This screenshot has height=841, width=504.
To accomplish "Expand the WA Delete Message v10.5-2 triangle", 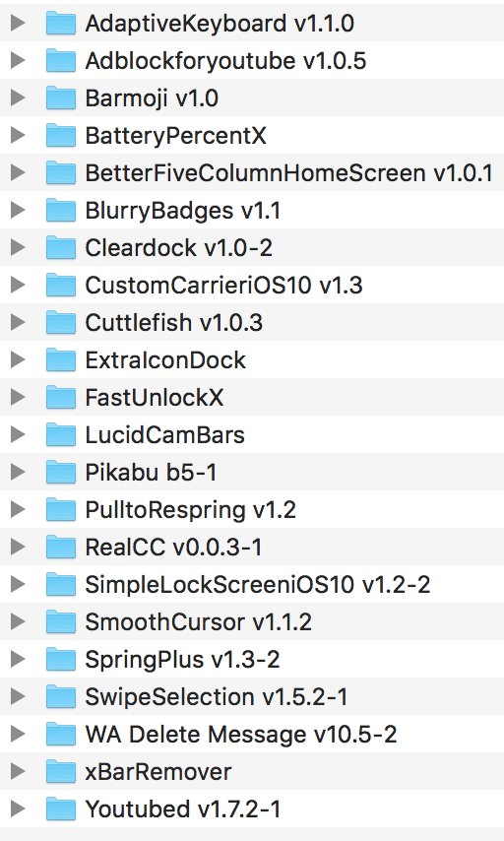I will coord(19,734).
